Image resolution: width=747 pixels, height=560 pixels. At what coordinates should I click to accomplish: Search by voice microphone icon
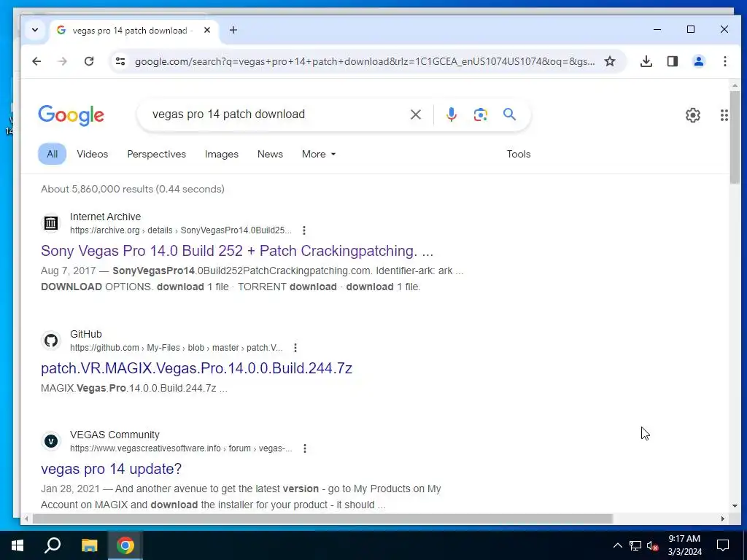(451, 114)
